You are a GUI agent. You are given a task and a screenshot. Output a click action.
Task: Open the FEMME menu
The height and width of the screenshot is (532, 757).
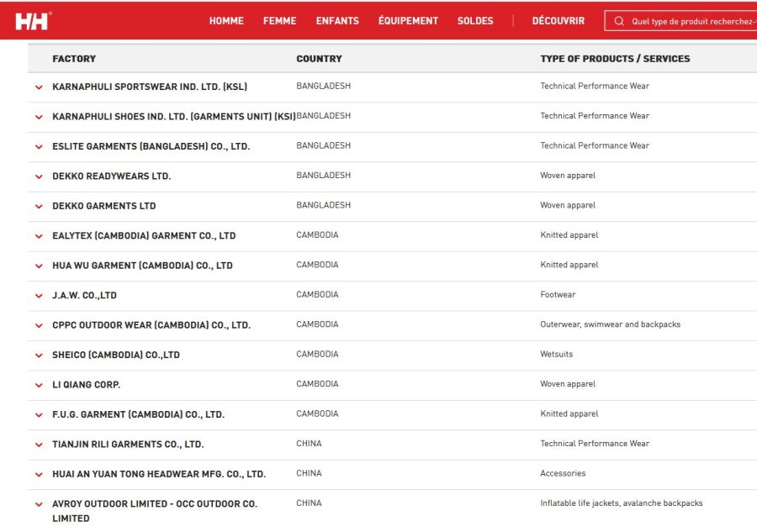click(279, 21)
